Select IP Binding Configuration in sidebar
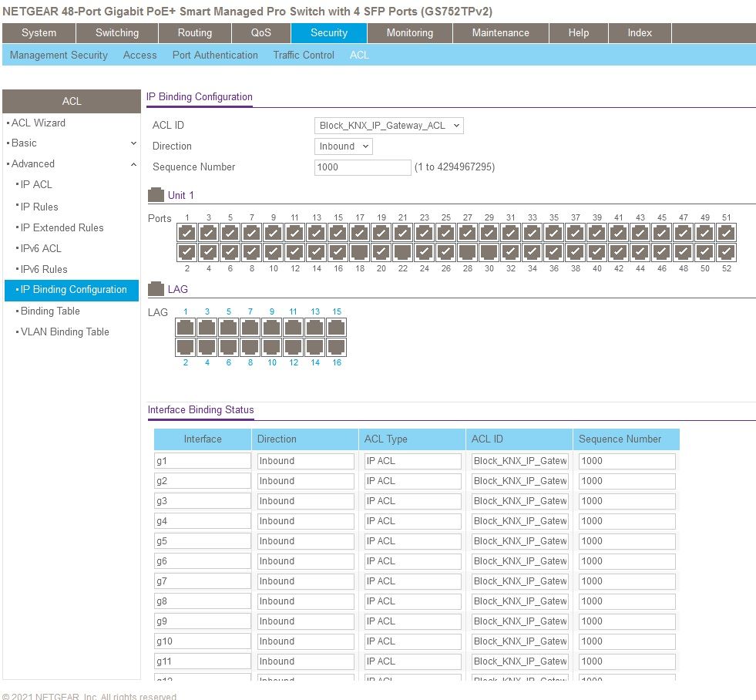 click(72, 290)
